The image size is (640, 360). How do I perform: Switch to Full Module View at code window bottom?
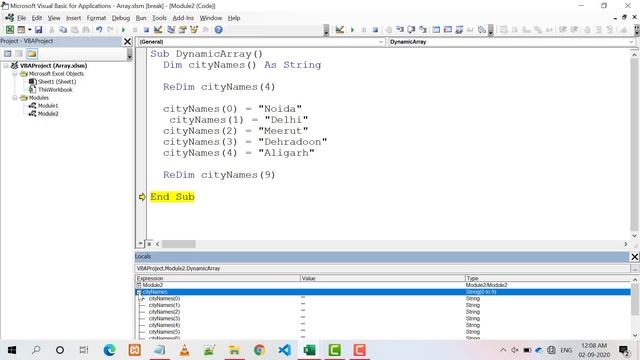(149, 244)
